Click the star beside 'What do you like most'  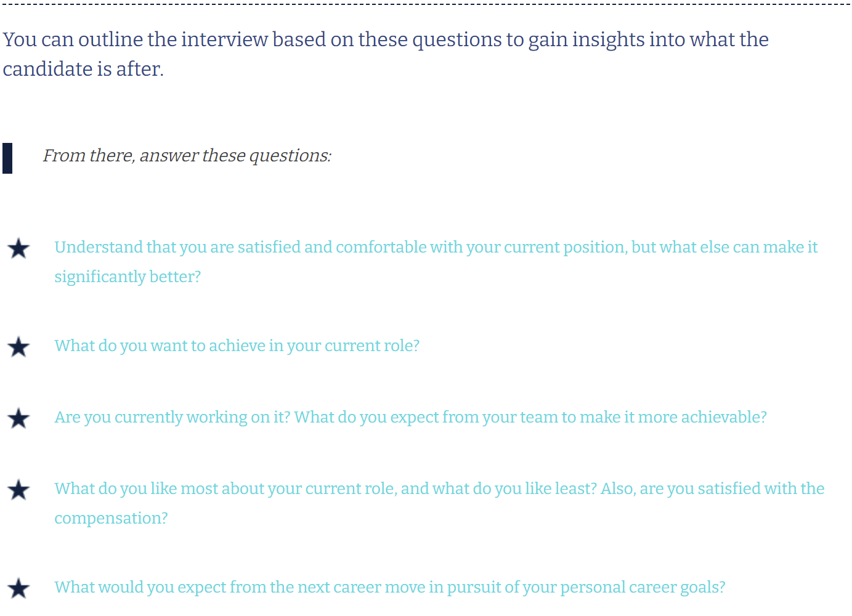18,490
